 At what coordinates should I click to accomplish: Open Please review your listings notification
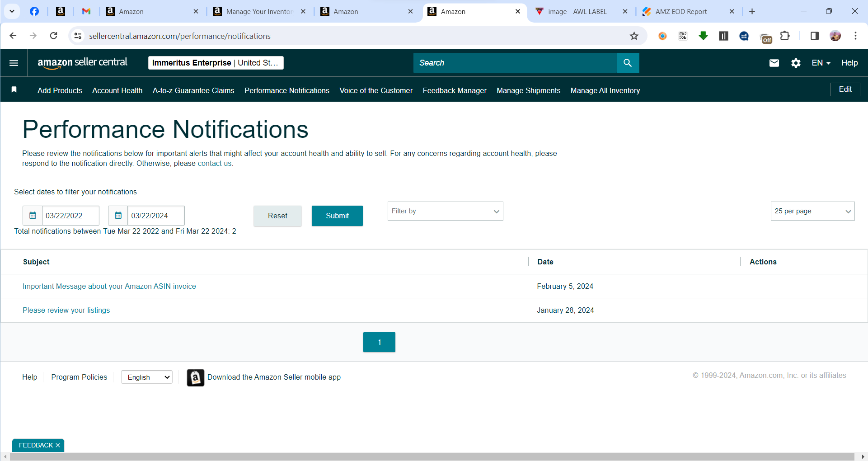(66, 310)
